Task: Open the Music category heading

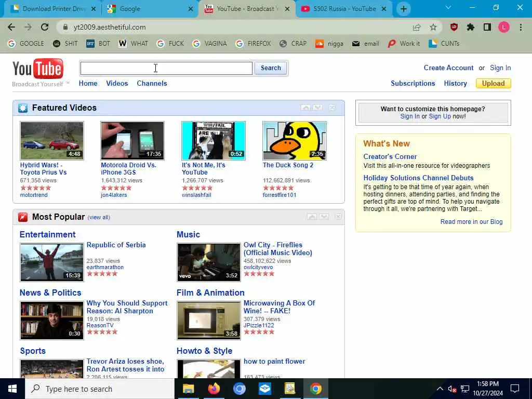Action: (188, 234)
